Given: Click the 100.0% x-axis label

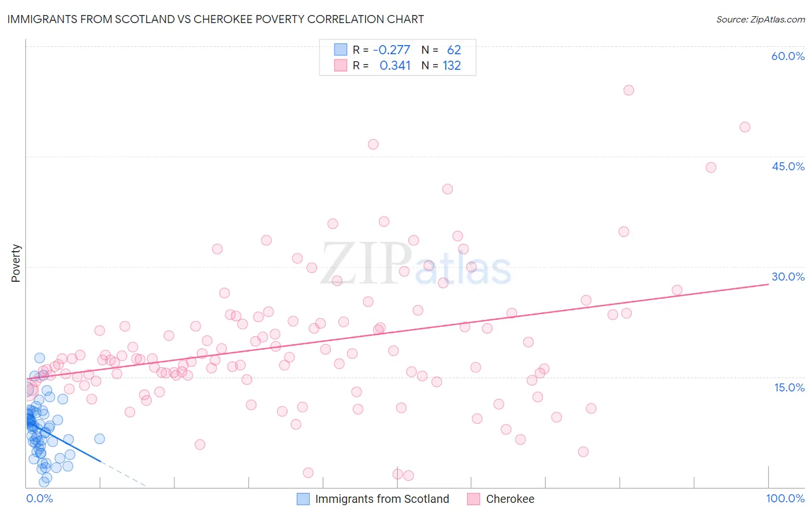Looking at the screenshot, I should click(785, 498).
